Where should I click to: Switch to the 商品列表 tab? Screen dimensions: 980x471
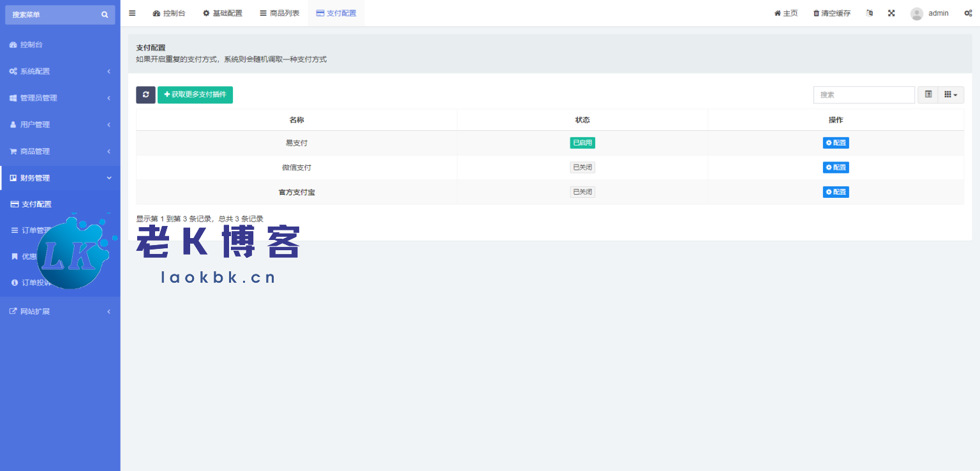279,13
